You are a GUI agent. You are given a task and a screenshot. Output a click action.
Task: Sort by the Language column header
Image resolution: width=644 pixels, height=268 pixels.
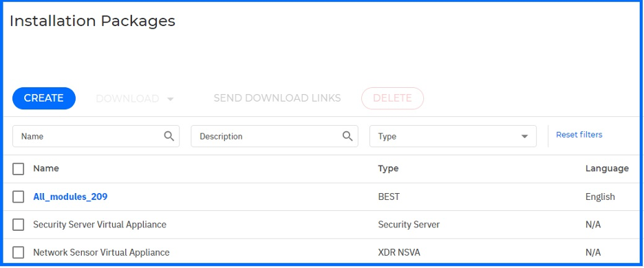(x=607, y=168)
